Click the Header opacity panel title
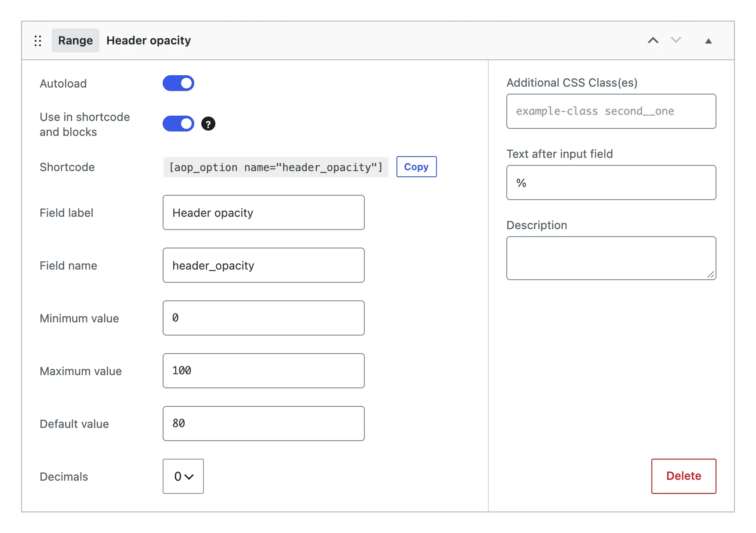The image size is (756, 533). coord(149,40)
